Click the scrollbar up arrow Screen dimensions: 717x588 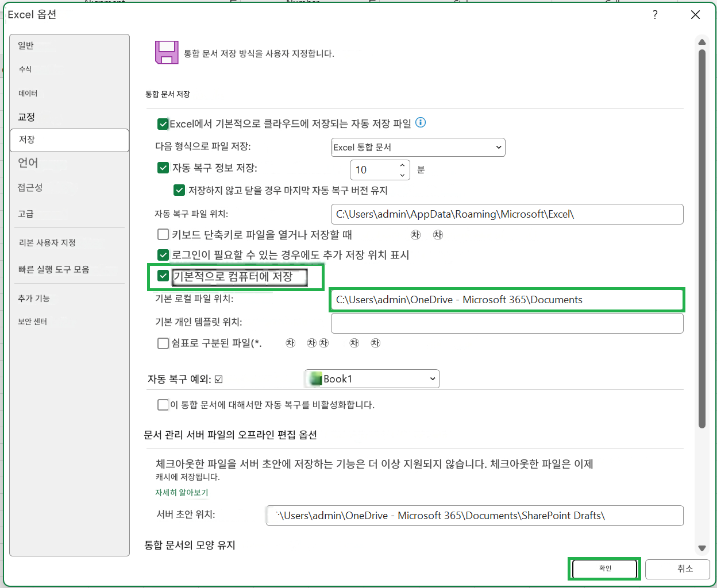coord(701,42)
